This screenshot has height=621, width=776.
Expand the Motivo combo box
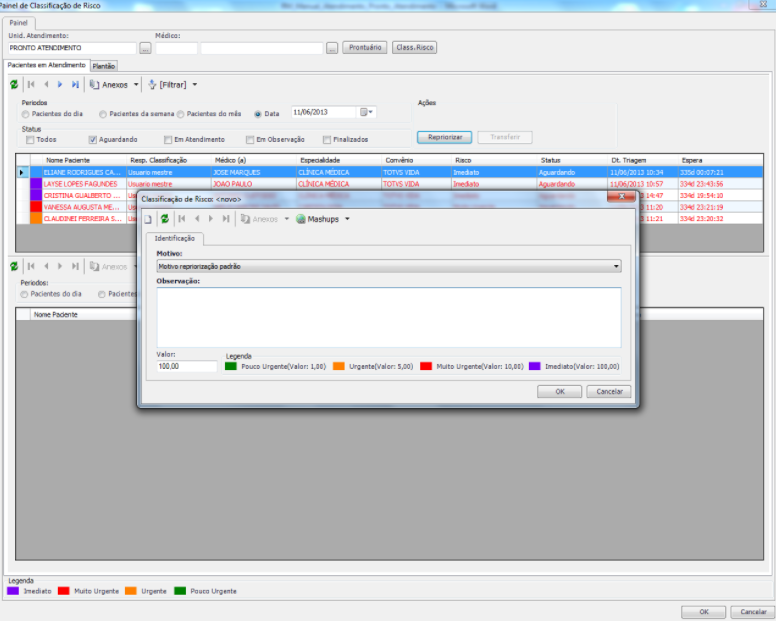[x=616, y=266]
